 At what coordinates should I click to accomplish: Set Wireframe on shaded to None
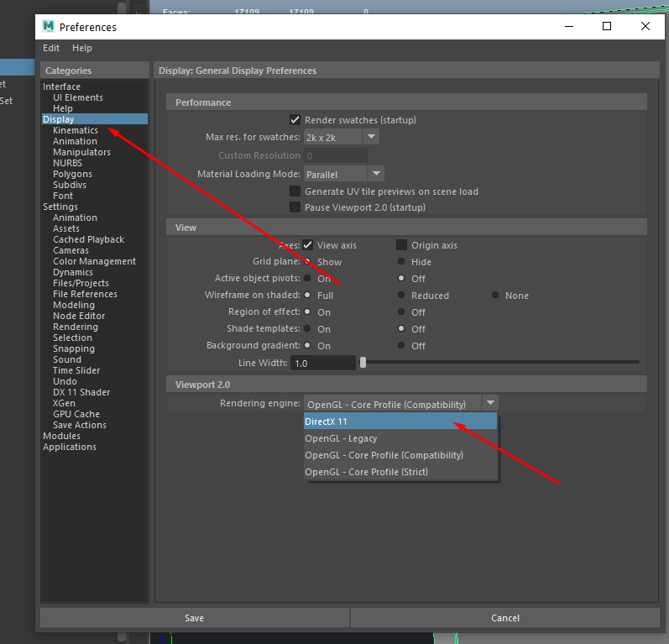495,295
